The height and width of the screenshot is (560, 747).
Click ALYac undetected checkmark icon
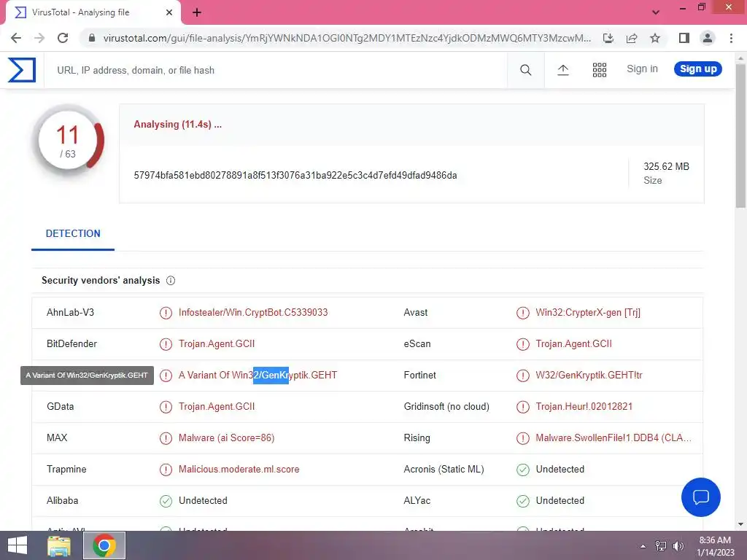pyautogui.click(x=522, y=501)
